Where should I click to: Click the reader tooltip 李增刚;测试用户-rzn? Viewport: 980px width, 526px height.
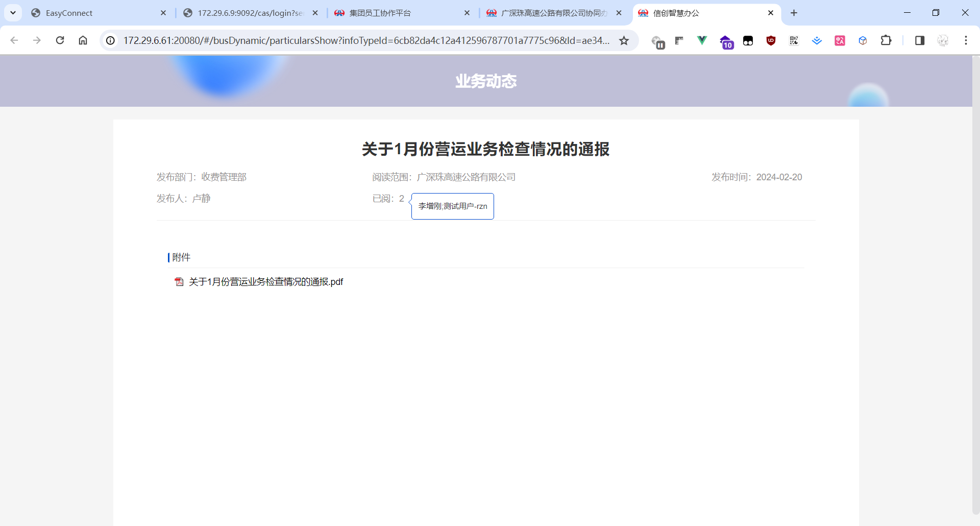[x=453, y=206]
